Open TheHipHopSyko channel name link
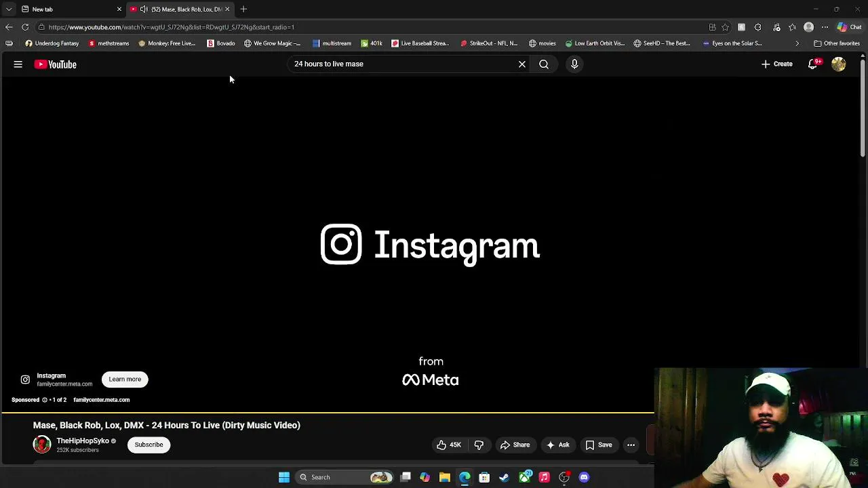Viewport: 868px width, 488px height. [x=83, y=441]
